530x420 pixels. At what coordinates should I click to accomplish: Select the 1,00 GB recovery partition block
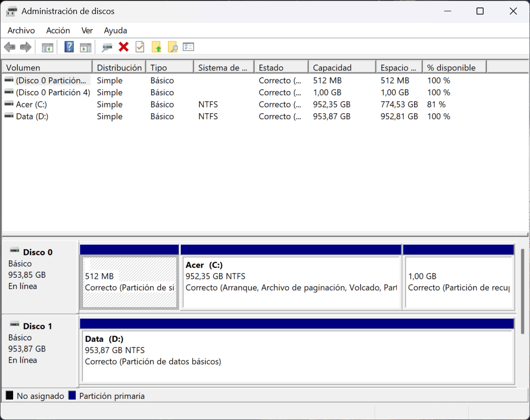point(459,282)
